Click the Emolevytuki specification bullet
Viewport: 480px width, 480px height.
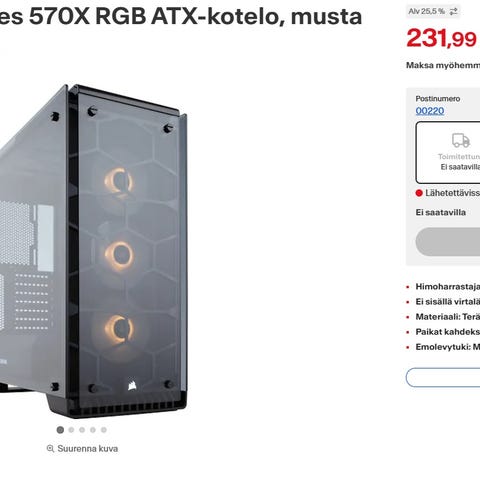point(447,347)
